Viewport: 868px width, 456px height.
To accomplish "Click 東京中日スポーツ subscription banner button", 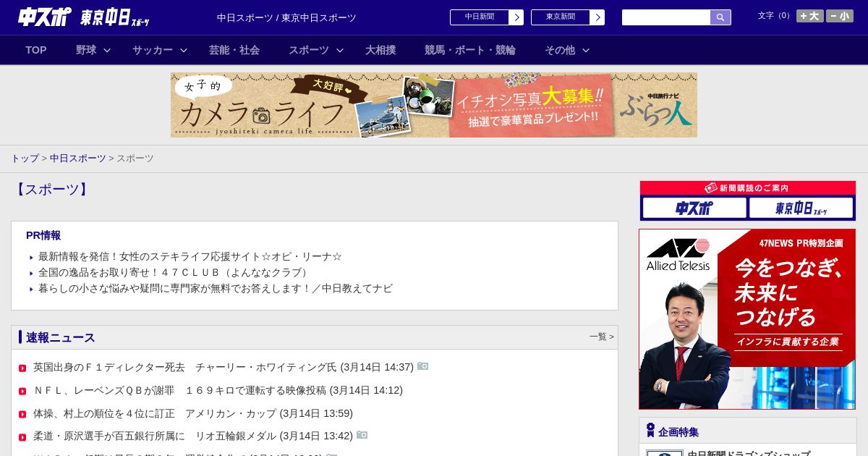I will pyautogui.click(x=801, y=208).
